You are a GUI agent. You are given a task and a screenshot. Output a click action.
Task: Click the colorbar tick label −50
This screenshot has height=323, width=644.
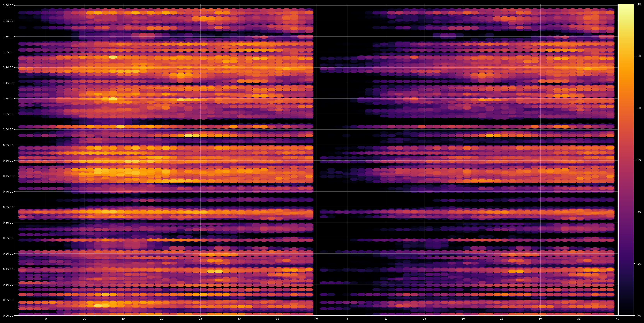638,212
